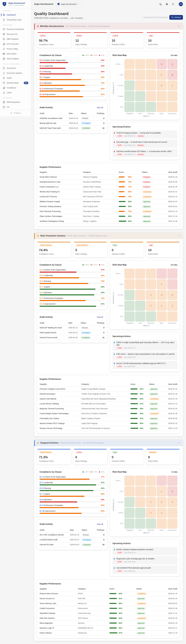Click the Ti-6Al-4V forging inclusion action
The width and height of the screenshot is (186, 644).
145,134
